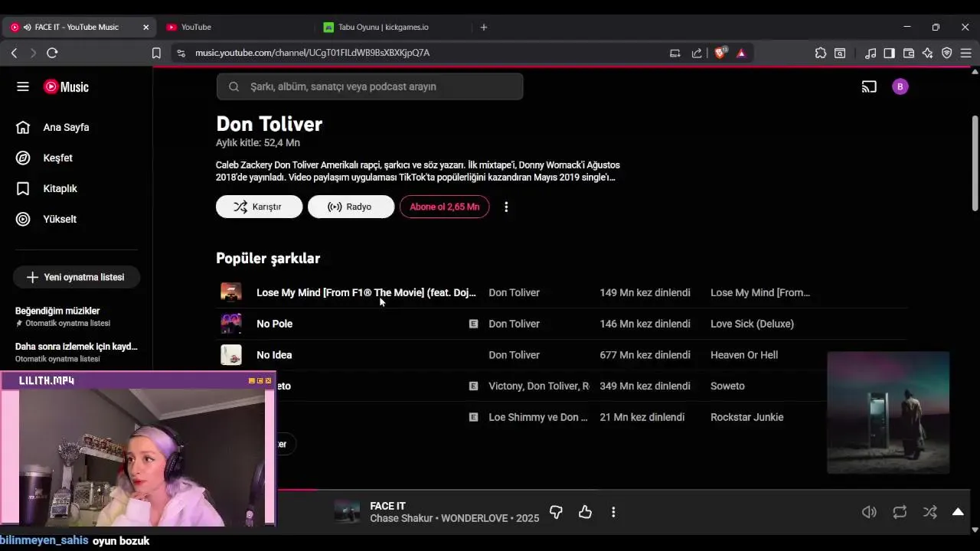Play the song No Pole
The height and width of the screenshot is (551, 980).
click(274, 324)
